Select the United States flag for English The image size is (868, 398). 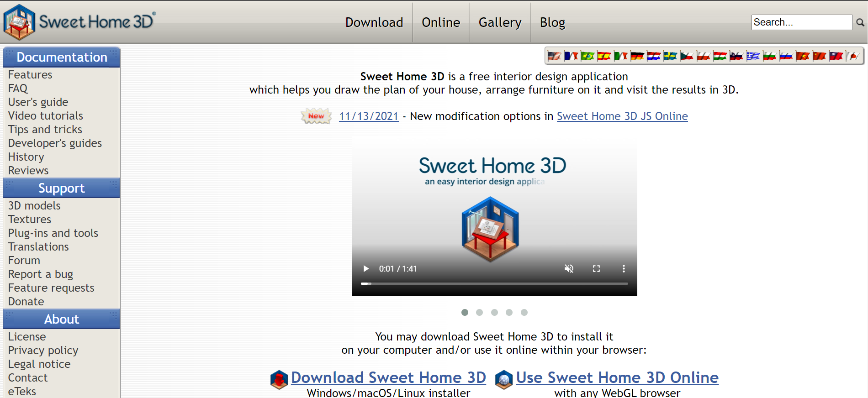(x=554, y=56)
